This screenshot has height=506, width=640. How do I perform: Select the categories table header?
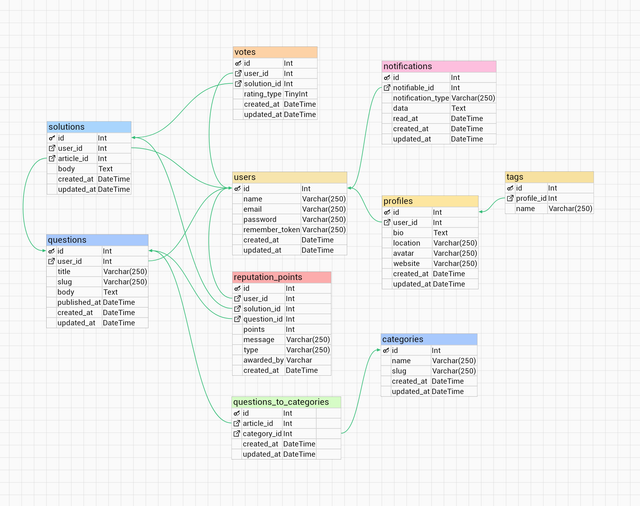pos(429,340)
